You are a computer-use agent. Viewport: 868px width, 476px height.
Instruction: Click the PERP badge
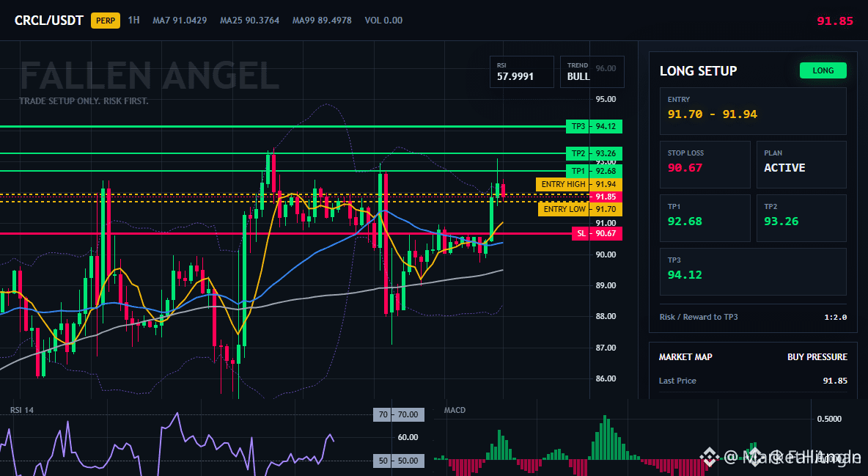coord(105,21)
